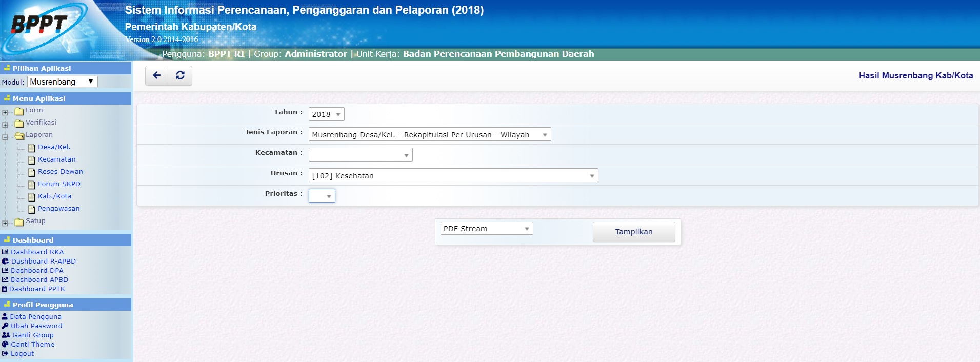Open the Urusan Kesehatan dropdown
Screen dimensions: 980x362
coord(453,176)
